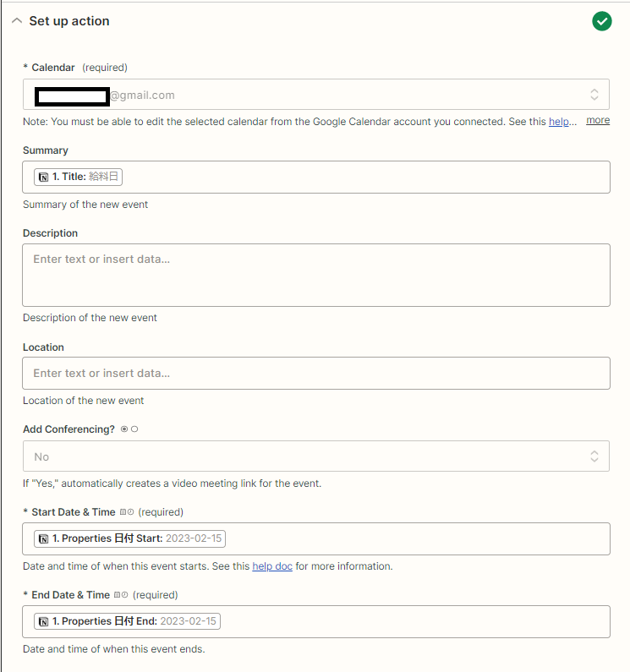Open the help link in Calendar note

(x=558, y=122)
